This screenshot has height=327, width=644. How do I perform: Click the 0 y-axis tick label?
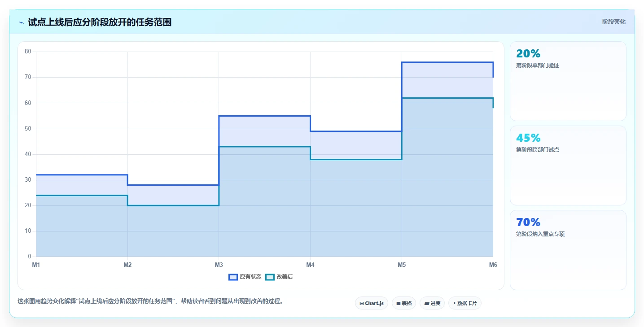tap(29, 257)
